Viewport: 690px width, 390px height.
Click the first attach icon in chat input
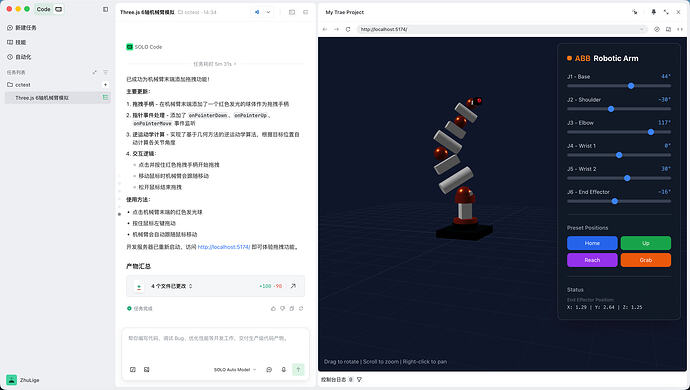coord(133,370)
